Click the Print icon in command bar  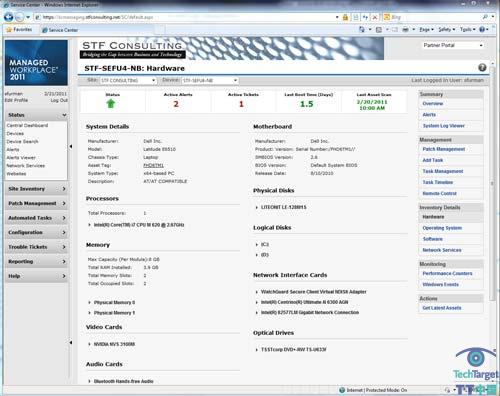click(x=405, y=30)
